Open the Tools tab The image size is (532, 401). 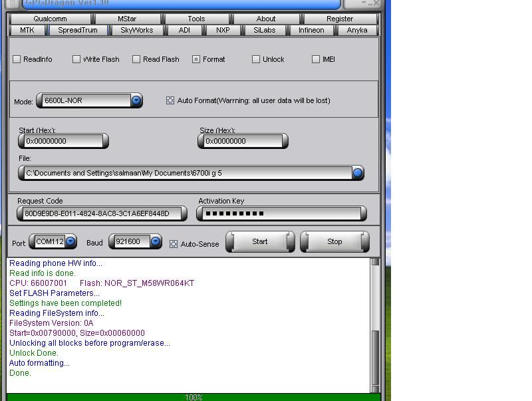coord(196,19)
